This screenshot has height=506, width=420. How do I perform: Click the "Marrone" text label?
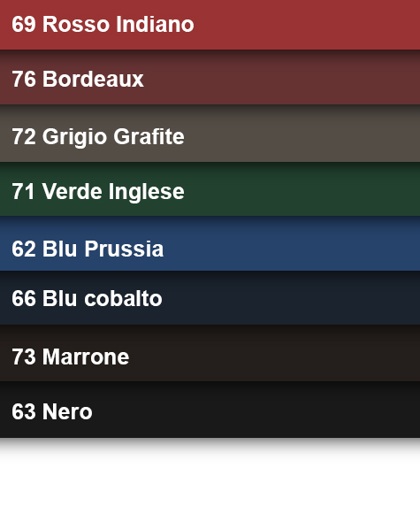[86, 356]
